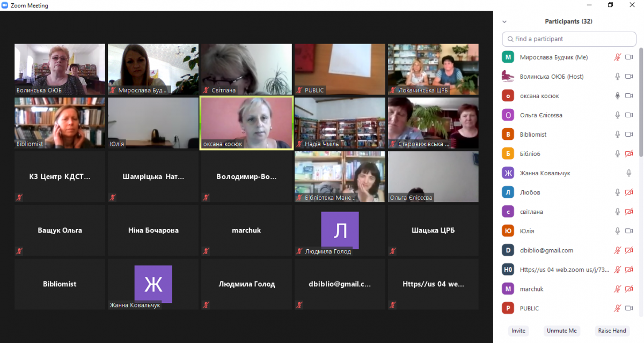Click Жанна Ковальчук avatar tile in gallery
Image resolution: width=644 pixels, height=343 pixels.
point(153,284)
